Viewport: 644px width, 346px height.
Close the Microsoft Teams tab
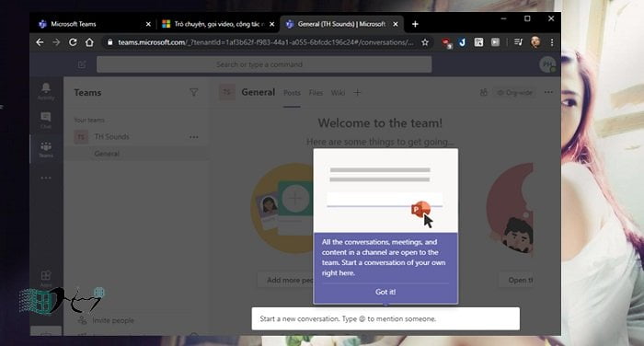148,24
